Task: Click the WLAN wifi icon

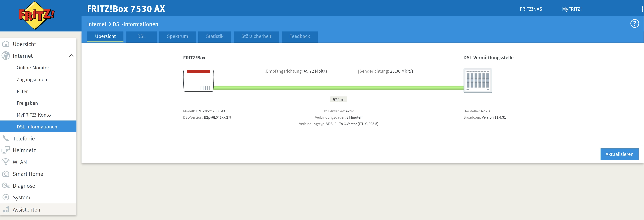Action: tap(6, 162)
